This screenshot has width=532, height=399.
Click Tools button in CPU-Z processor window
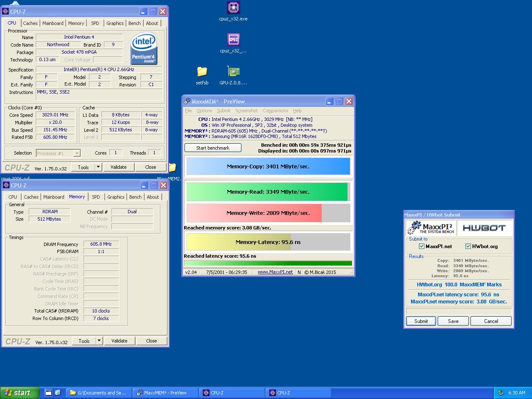click(84, 167)
